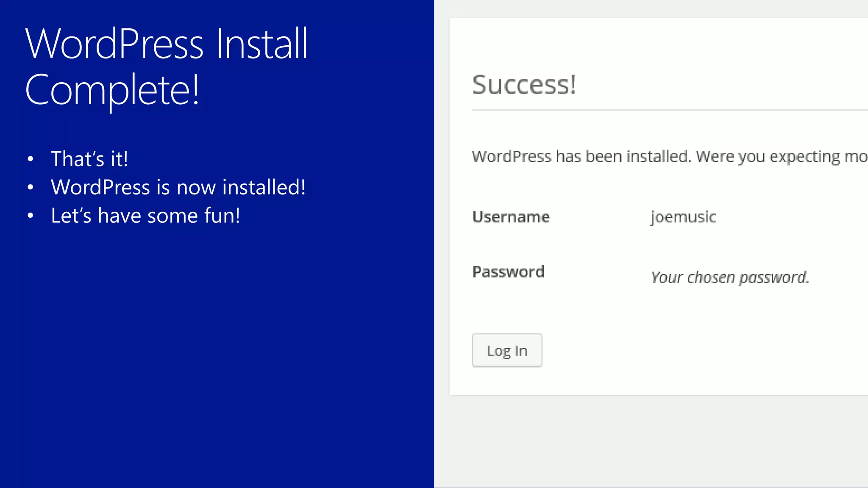This screenshot has height=488, width=868.
Task: Click the bullet dot before 'Let's have some fun!'
Action: 30,216
